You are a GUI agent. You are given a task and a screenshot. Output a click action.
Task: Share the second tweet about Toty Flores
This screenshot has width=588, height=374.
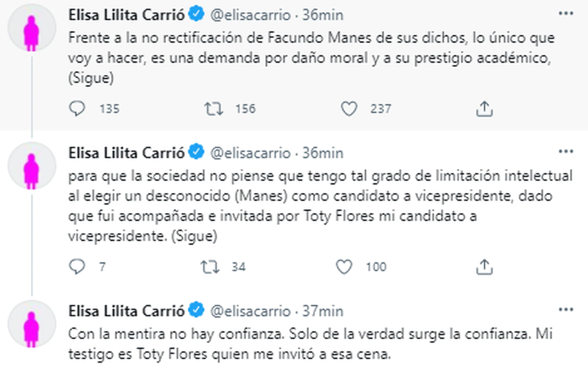point(484,267)
